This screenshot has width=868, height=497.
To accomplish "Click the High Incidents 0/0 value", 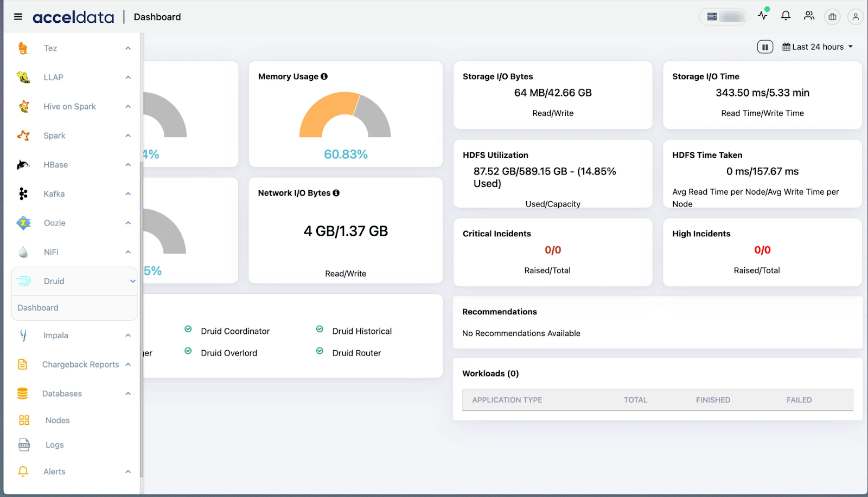I will (x=762, y=250).
